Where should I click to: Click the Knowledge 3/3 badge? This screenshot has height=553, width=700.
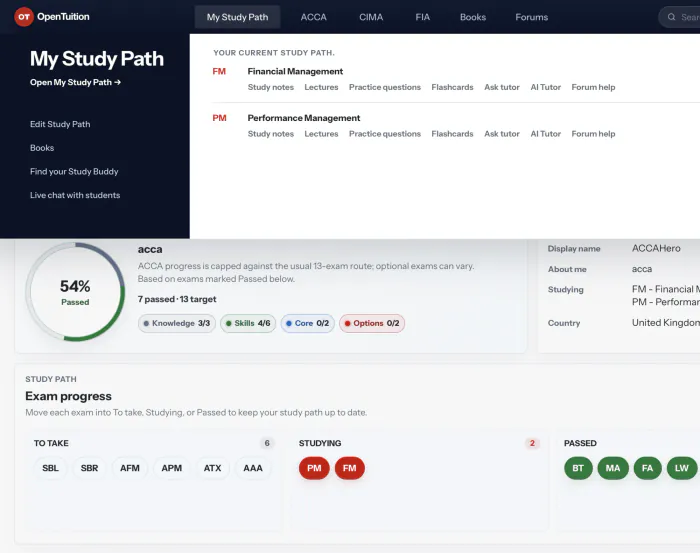click(x=177, y=323)
